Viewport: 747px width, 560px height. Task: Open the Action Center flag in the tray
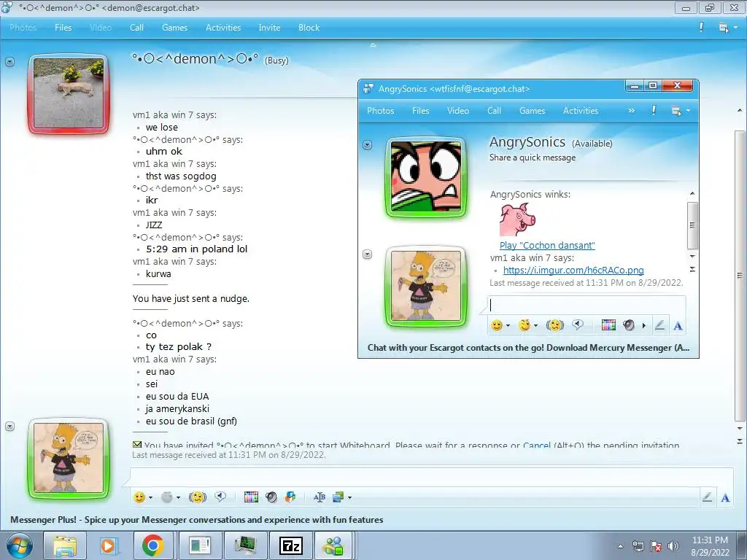pos(656,546)
